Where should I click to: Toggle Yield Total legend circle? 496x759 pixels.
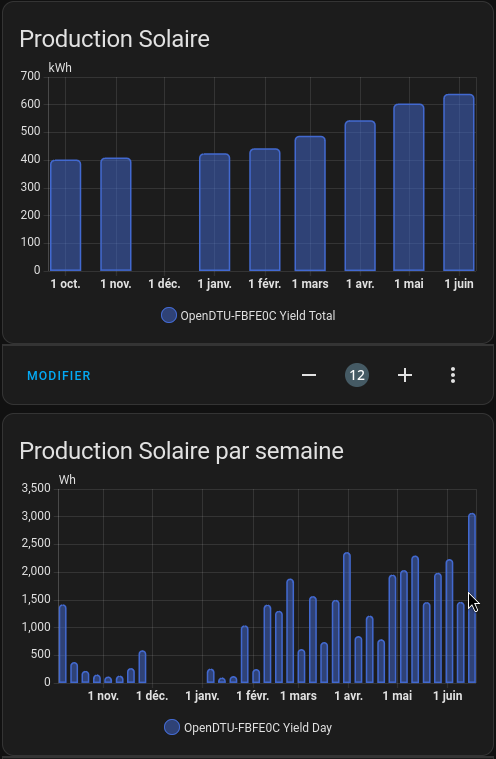coord(169,316)
